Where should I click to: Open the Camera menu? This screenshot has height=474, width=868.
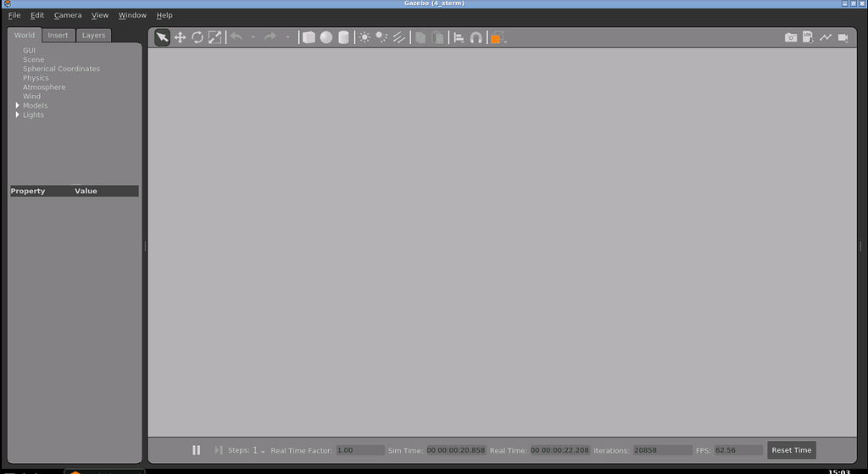pyautogui.click(x=68, y=15)
